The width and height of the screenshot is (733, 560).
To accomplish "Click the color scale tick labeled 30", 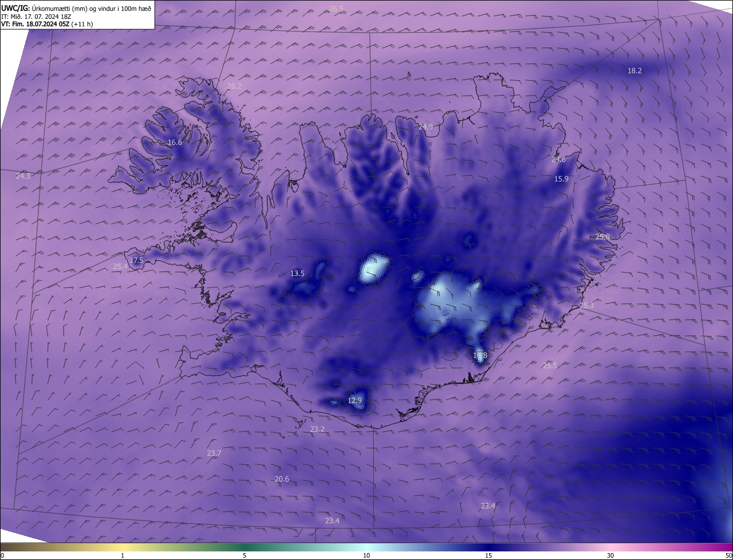I will click(610, 555).
